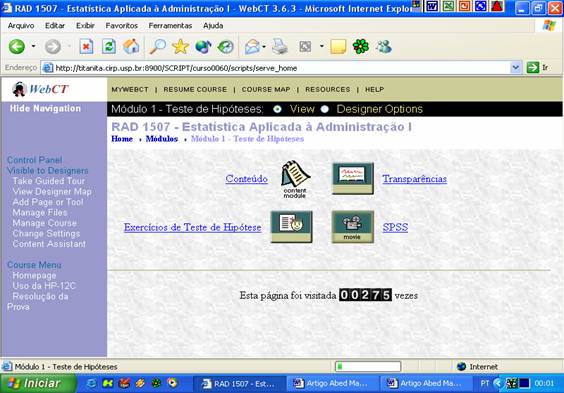Select the View radio button
Image resolution: width=564 pixels, height=393 pixels.
tap(277, 109)
